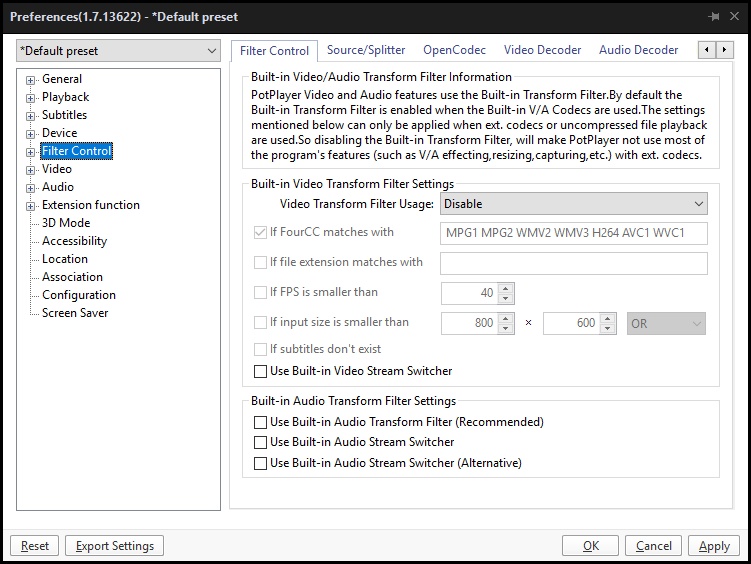
Task: Click the Apply button
Action: 714,546
